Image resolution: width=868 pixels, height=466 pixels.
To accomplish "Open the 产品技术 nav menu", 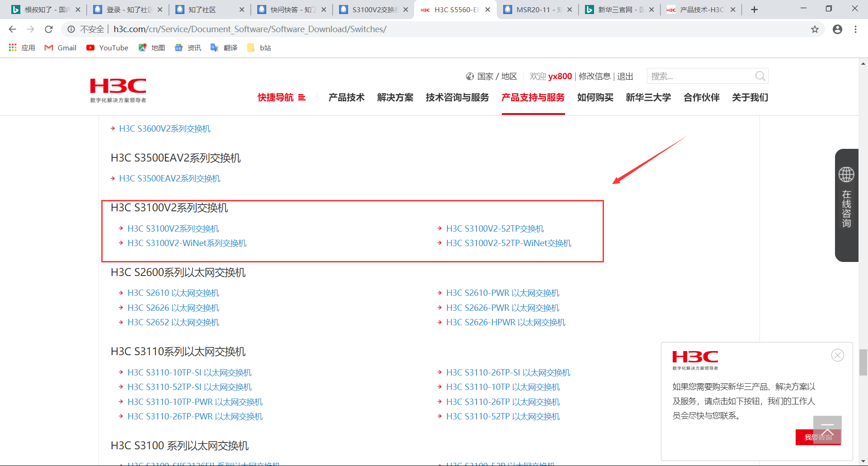I will 346,97.
